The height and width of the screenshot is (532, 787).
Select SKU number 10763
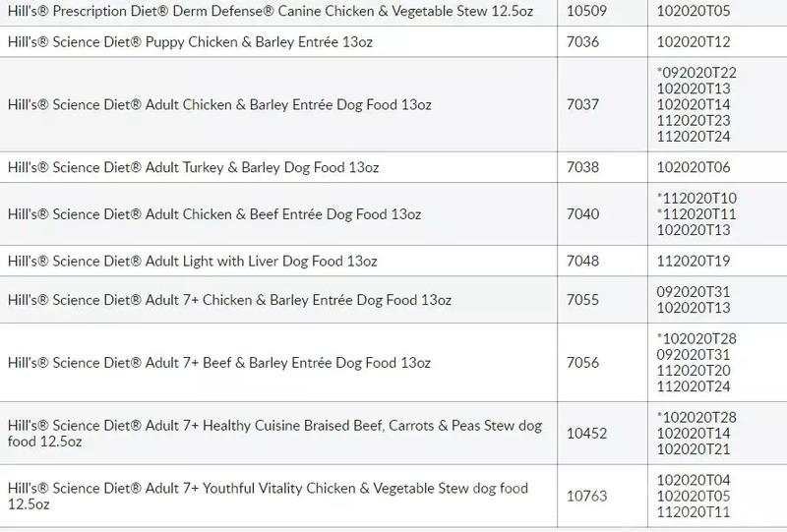[x=587, y=497]
